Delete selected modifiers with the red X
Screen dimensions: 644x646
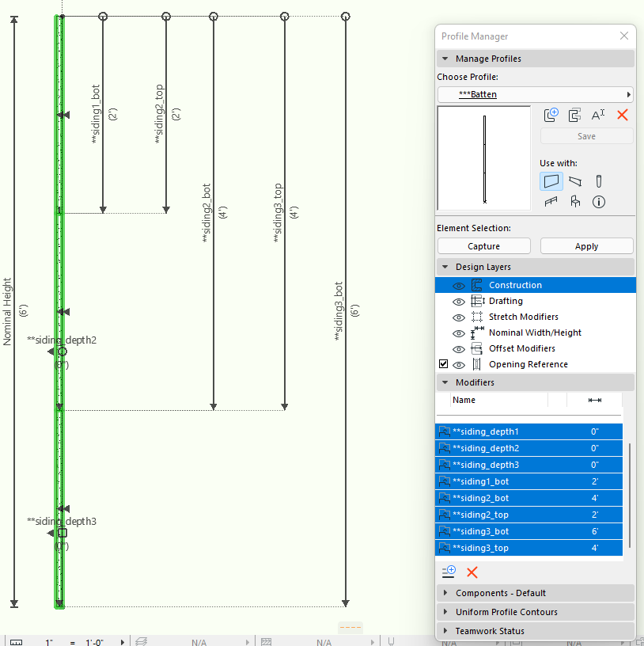tap(472, 572)
